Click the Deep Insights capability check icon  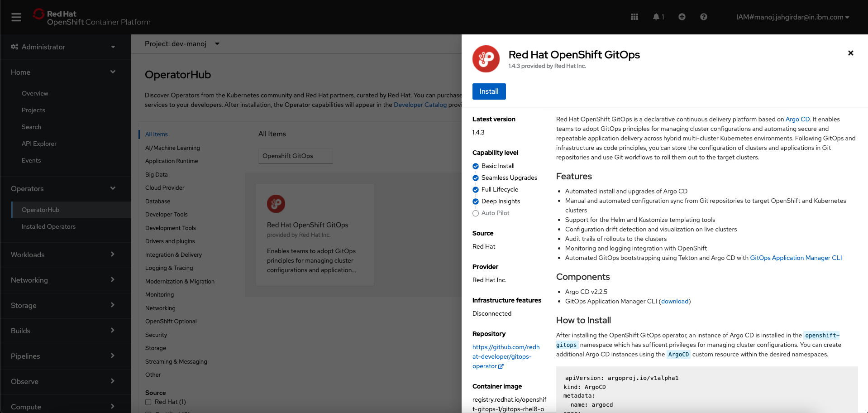click(x=476, y=202)
